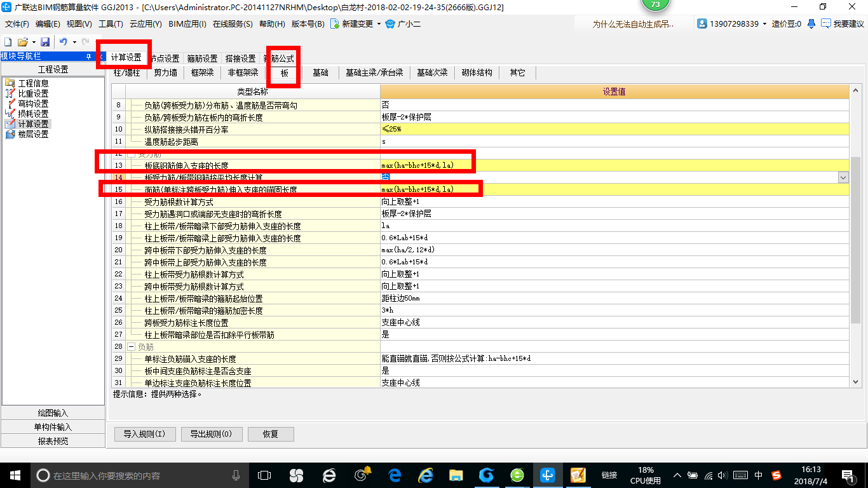Open dropdown in row 14 value cell
Viewport: 868px width, 488px height.
tap(843, 177)
